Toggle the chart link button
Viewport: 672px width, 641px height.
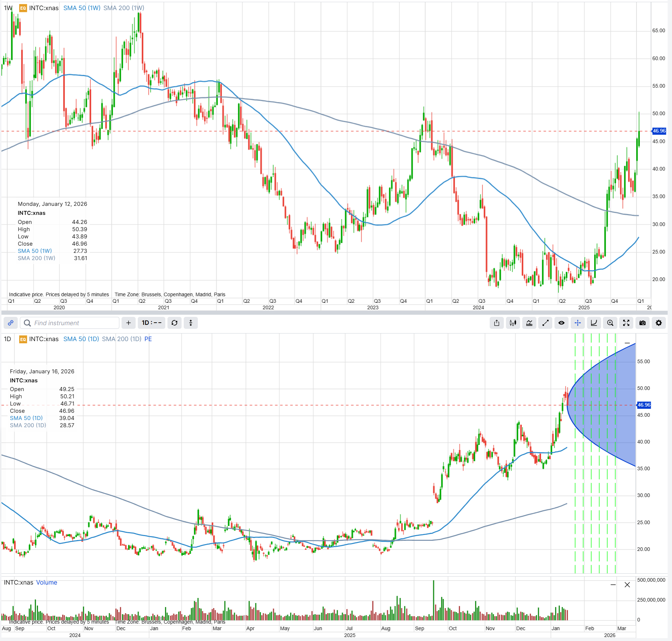(x=10, y=323)
